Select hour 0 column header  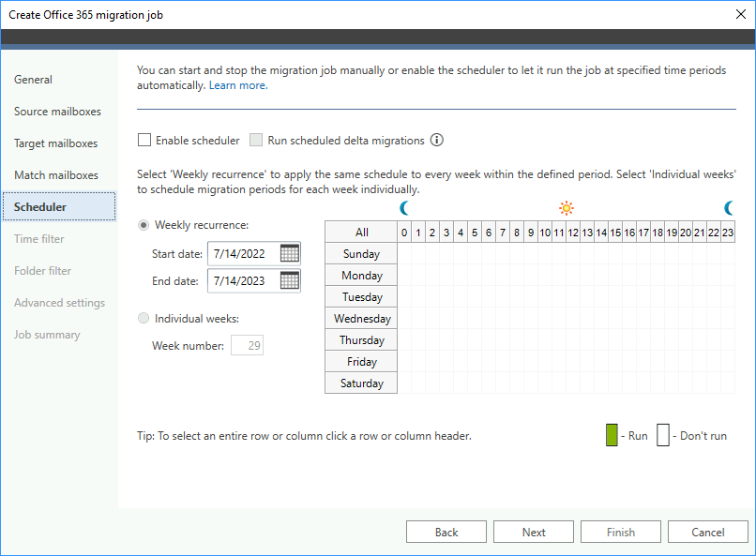[404, 233]
